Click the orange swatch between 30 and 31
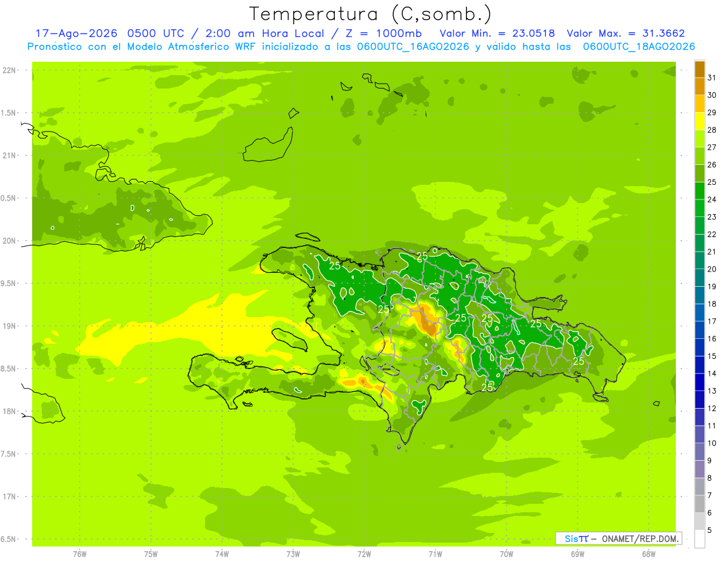This screenshot has width=728, height=562. [x=699, y=86]
